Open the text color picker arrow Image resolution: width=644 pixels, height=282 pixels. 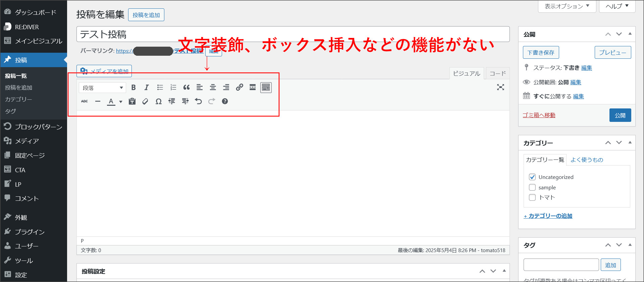point(121,102)
